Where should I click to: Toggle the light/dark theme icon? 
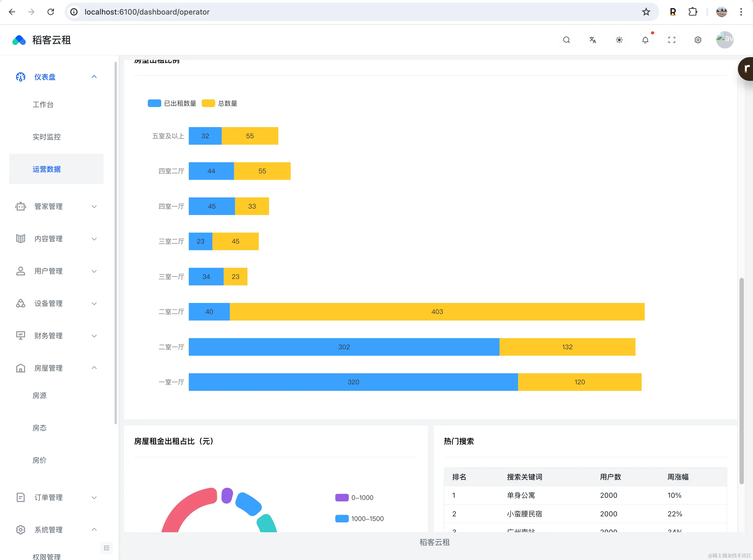(x=619, y=40)
